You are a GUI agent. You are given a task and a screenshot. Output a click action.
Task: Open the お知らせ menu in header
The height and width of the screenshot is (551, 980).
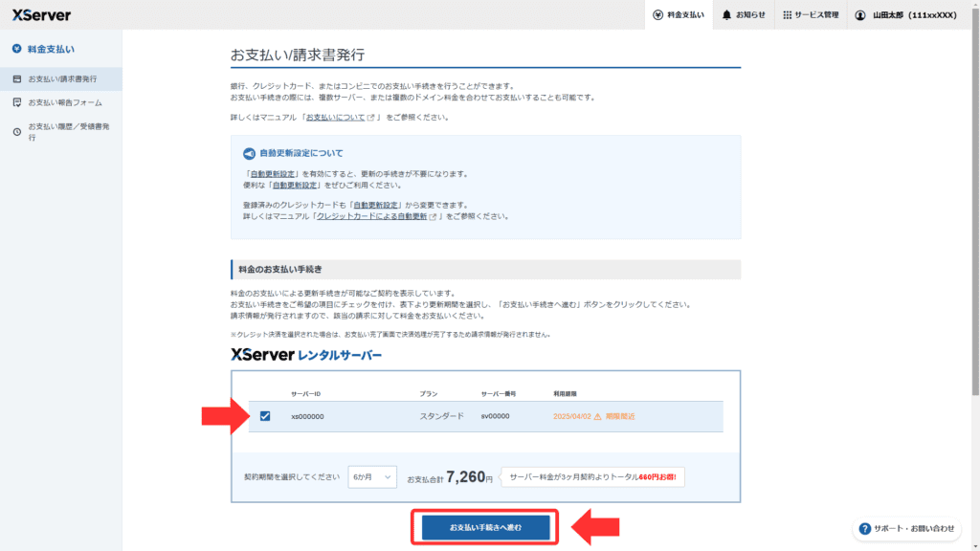[x=744, y=15]
